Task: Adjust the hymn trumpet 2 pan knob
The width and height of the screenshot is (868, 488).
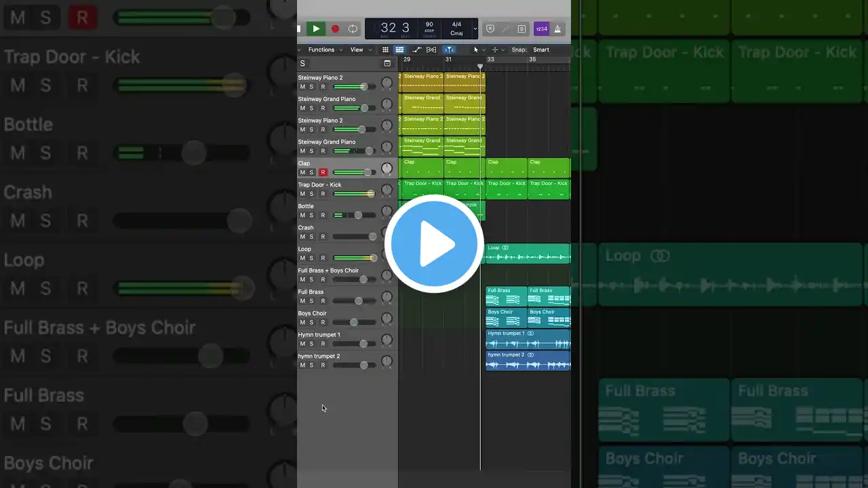Action: tap(387, 361)
